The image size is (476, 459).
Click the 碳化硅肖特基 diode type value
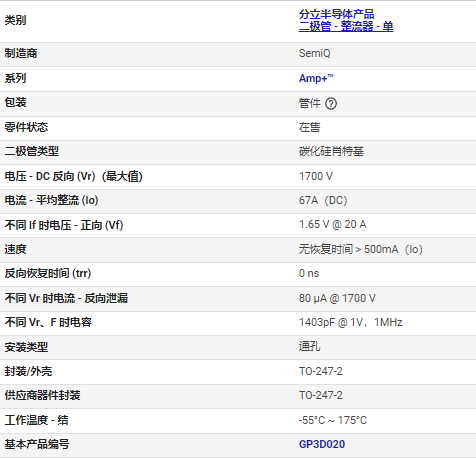tap(331, 151)
